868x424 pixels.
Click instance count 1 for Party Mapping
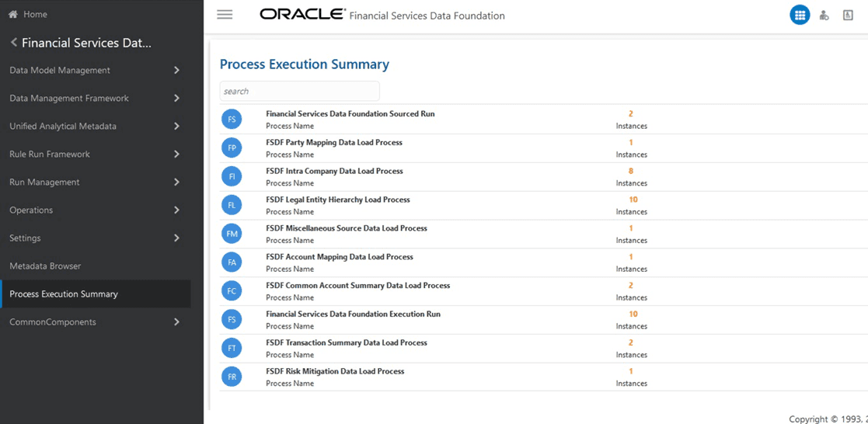coord(630,143)
